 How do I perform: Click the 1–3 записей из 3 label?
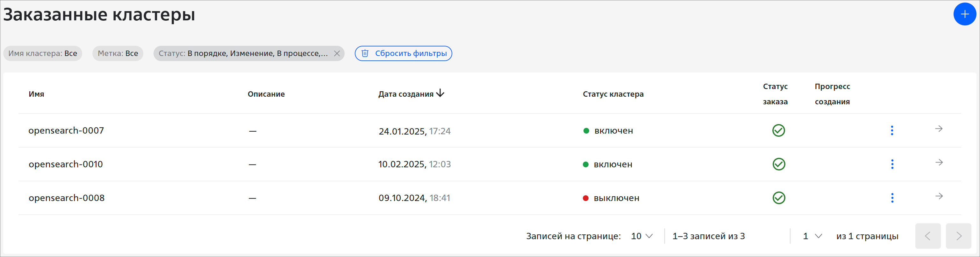[x=708, y=236]
